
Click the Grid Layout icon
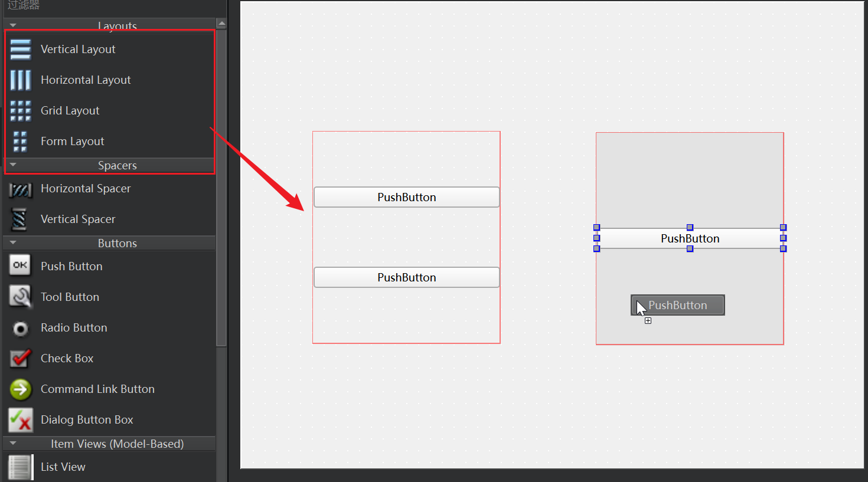coord(21,111)
